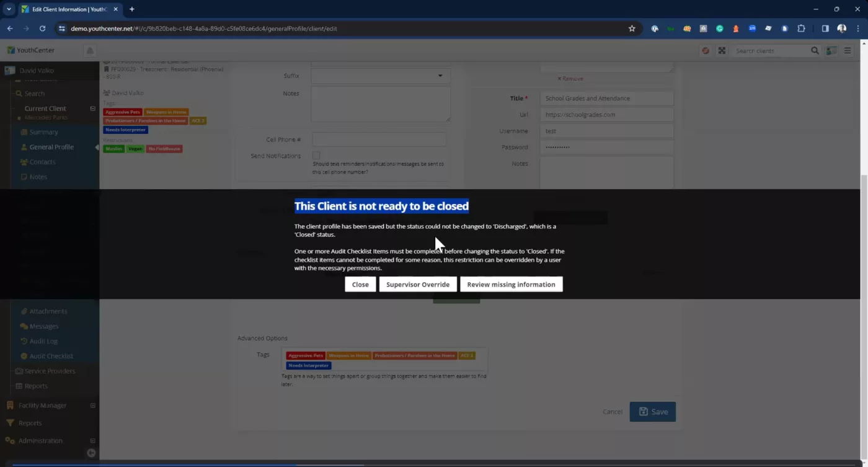Click Review missing information button
This screenshot has width=868, height=467.
511,285
